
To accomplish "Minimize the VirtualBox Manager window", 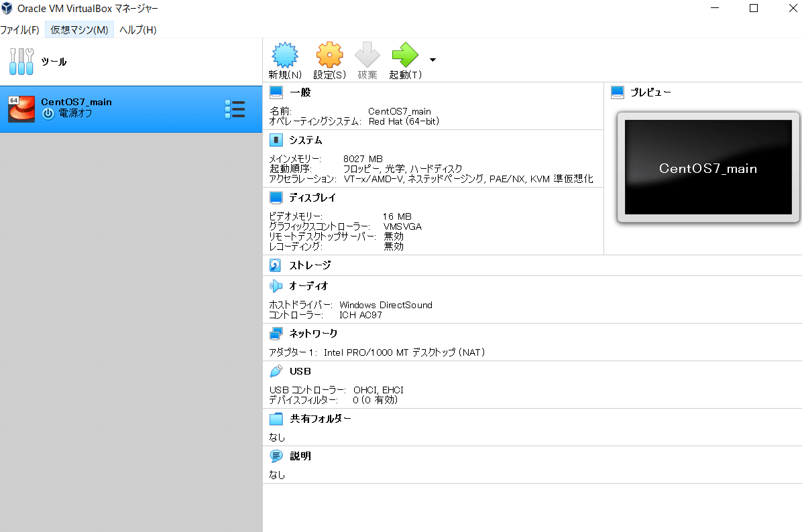I will tap(715, 8).
